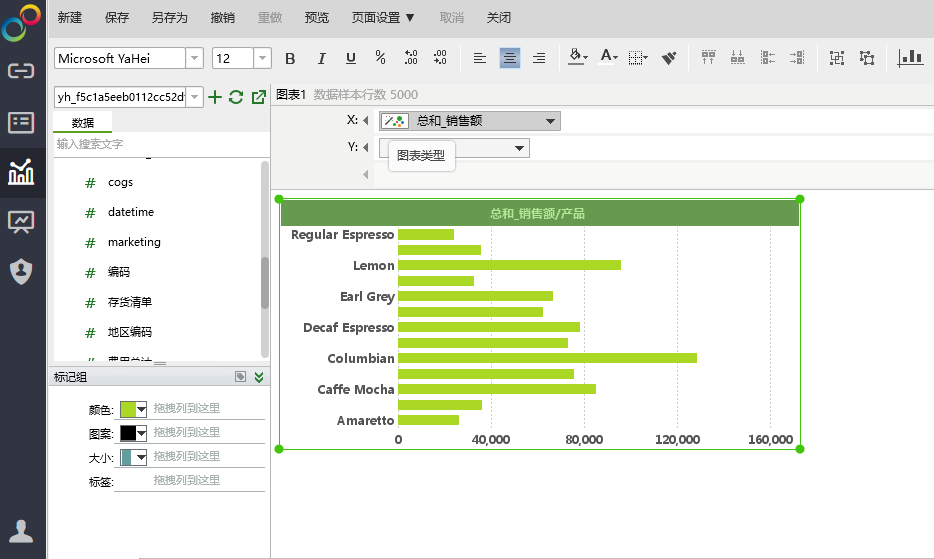Align text left
This screenshot has height=559, width=934.
coord(480,58)
